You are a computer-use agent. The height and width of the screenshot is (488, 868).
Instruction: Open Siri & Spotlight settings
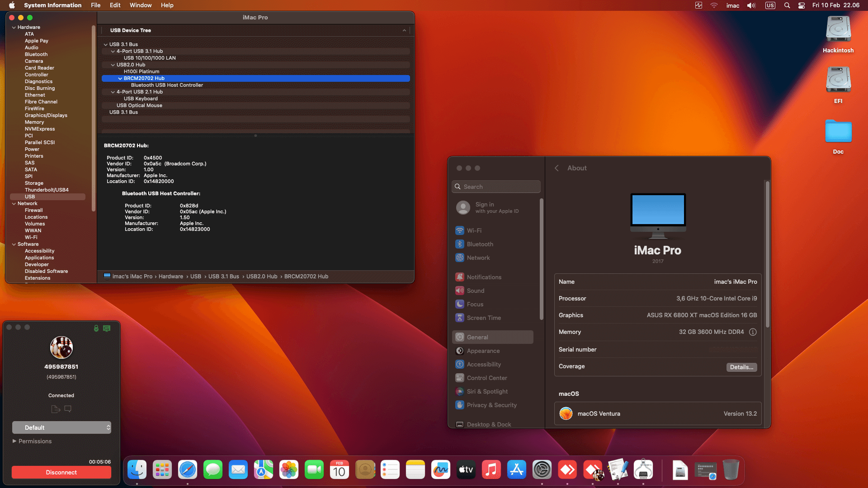point(487,391)
